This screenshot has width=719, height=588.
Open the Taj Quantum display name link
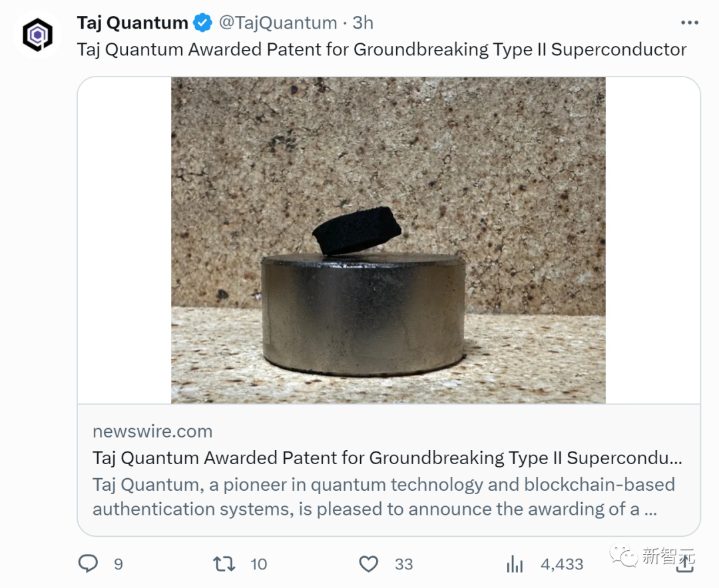point(132,23)
